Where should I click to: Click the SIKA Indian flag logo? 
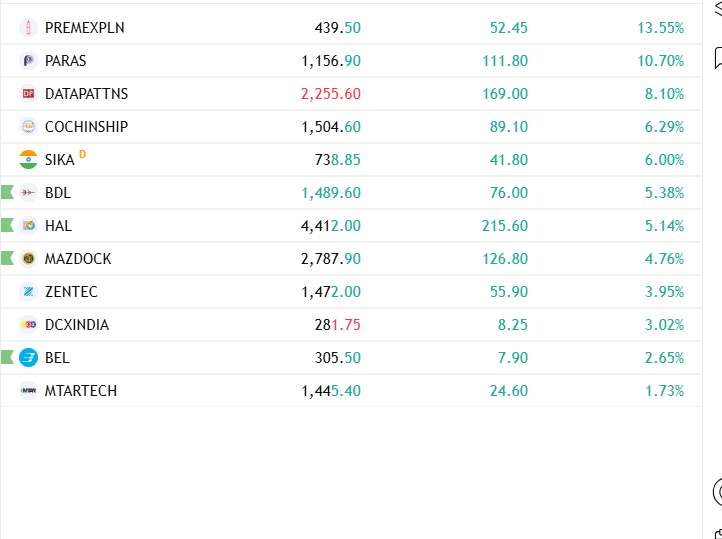(28, 160)
